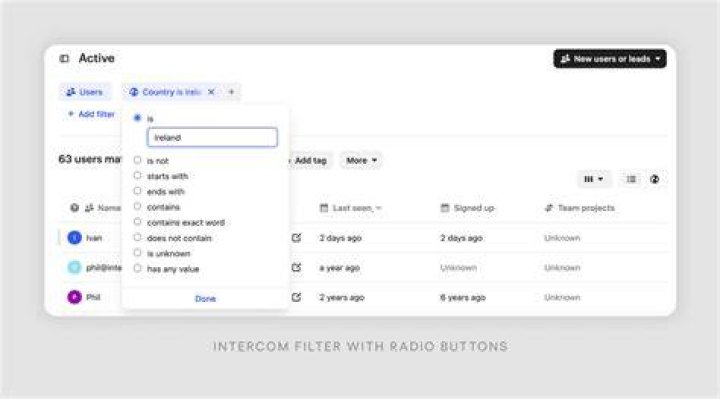Choose the 'is not' radio option
The height and width of the screenshot is (399, 720).
click(x=137, y=160)
